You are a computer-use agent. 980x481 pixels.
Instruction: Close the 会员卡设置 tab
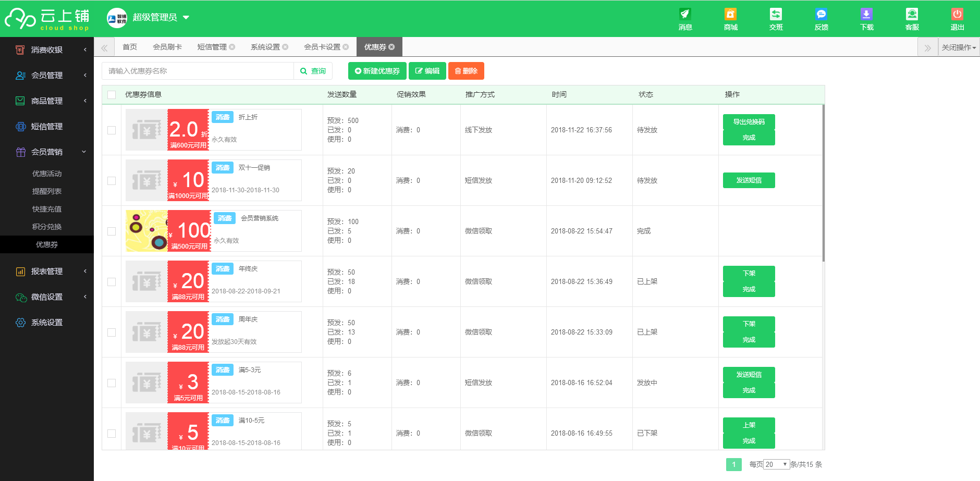346,47
